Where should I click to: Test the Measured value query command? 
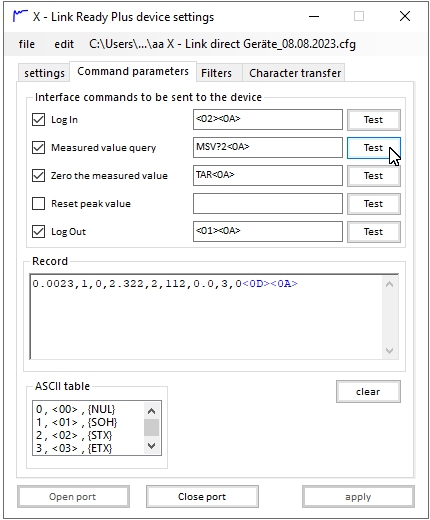[373, 148]
